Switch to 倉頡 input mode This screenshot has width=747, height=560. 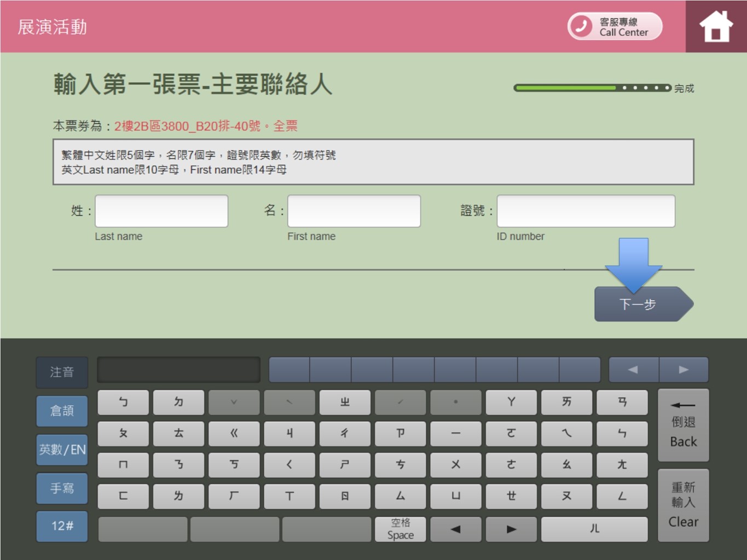tap(62, 411)
